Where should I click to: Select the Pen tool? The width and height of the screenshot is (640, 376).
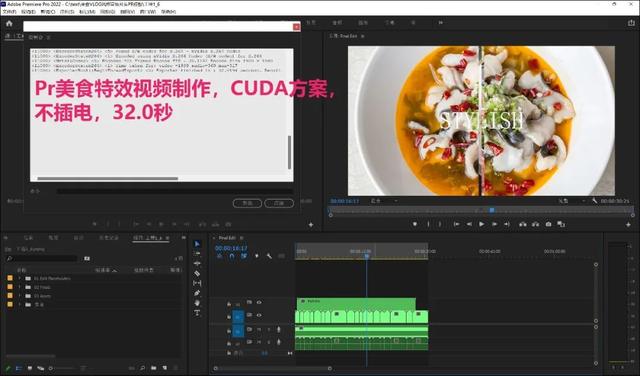click(x=197, y=293)
